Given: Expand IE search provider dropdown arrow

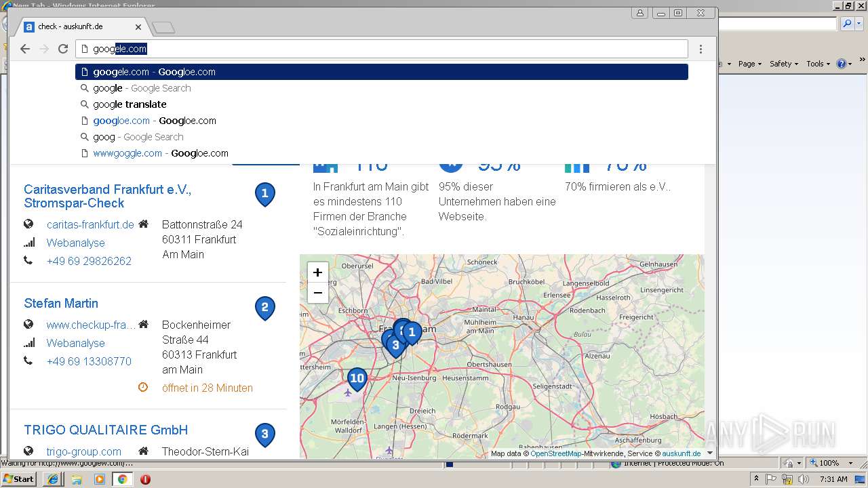Looking at the screenshot, I should click(859, 24).
